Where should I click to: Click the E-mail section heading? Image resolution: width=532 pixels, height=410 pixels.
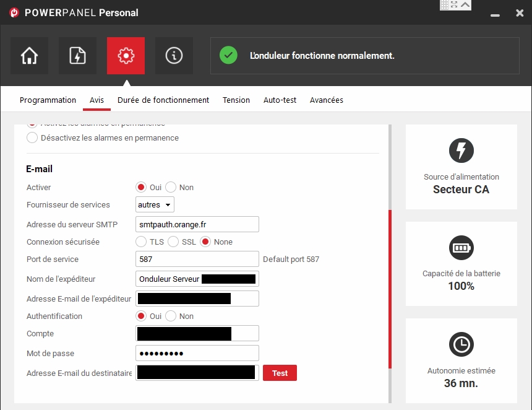click(40, 169)
